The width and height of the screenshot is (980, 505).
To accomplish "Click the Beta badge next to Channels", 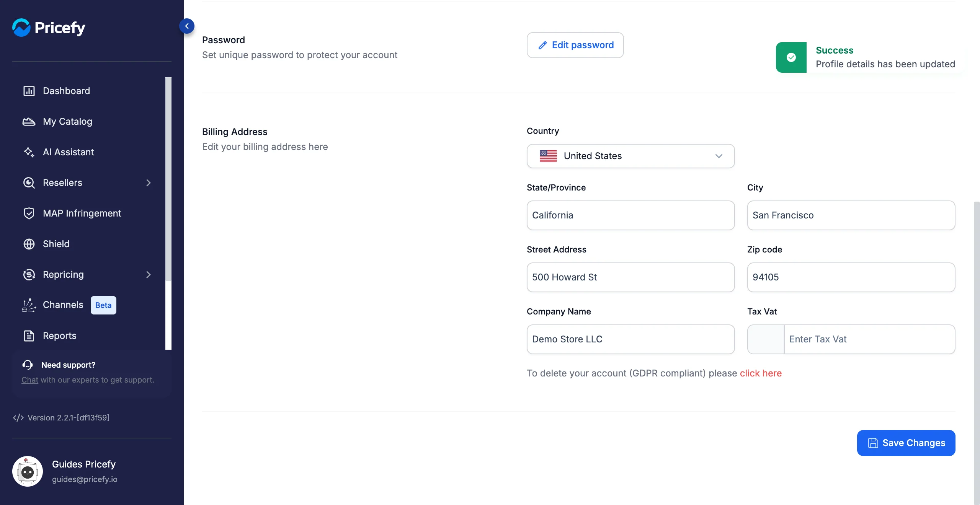I will tap(103, 305).
